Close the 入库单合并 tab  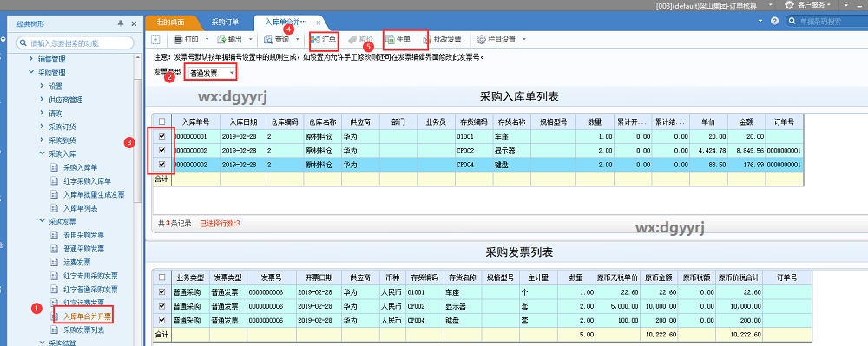tap(318, 23)
